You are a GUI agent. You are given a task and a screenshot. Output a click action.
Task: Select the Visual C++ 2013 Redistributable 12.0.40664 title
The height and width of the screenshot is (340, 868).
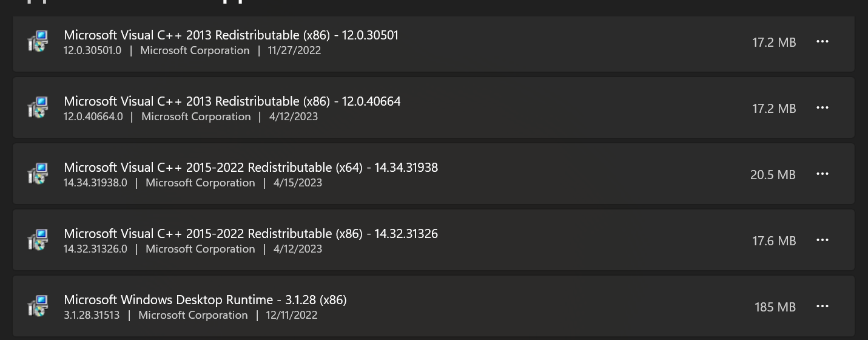[x=232, y=101]
